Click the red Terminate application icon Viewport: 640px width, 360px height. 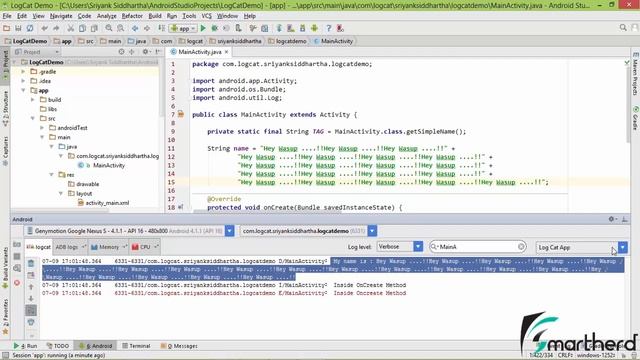click(17, 282)
